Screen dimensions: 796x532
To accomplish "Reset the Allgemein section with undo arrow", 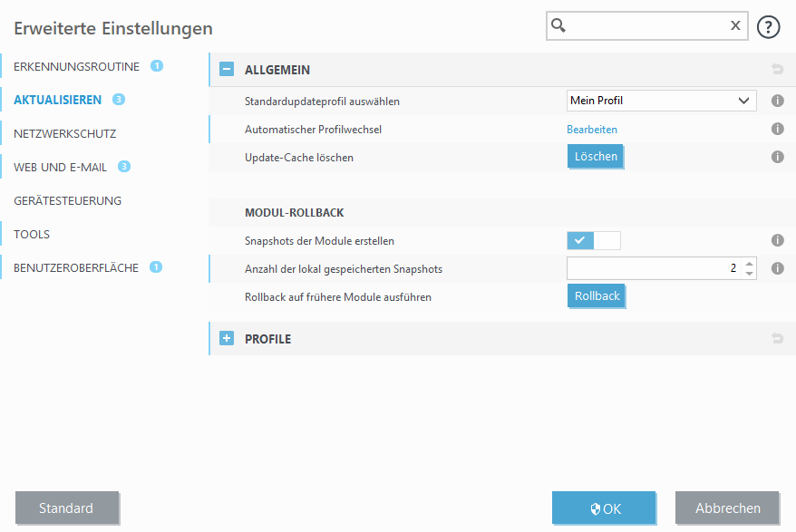I will pyautogui.click(x=777, y=69).
